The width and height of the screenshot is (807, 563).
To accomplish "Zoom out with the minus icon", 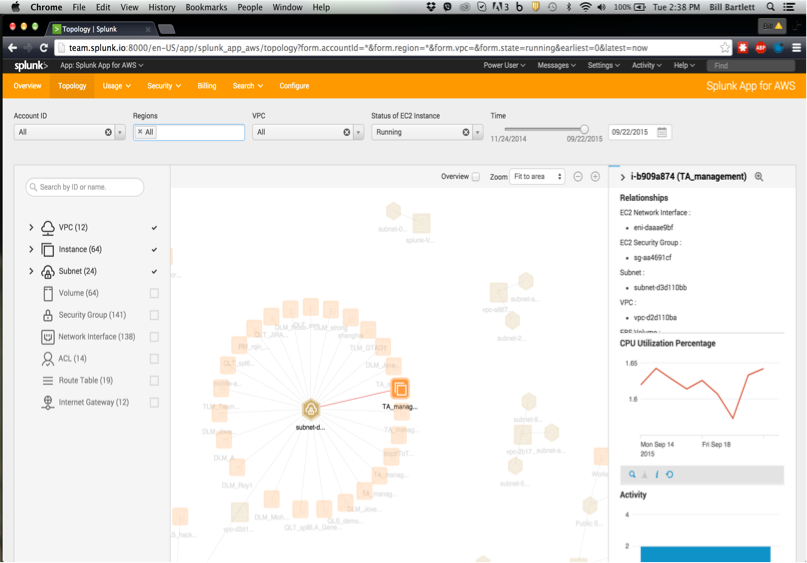I will [x=578, y=177].
